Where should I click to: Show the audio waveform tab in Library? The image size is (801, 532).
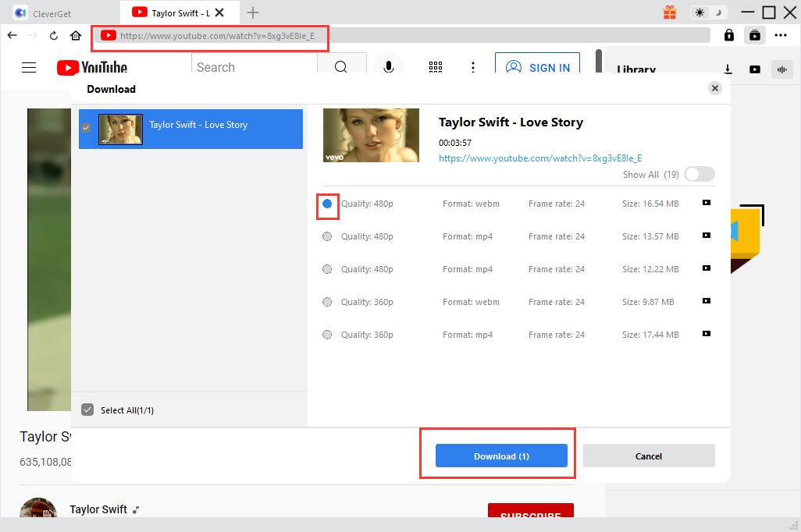tap(781, 69)
